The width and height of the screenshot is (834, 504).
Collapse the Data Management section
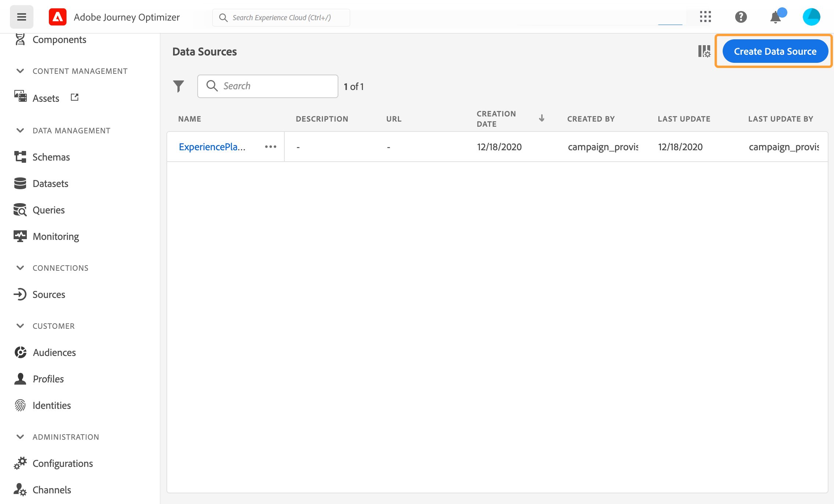pos(20,131)
